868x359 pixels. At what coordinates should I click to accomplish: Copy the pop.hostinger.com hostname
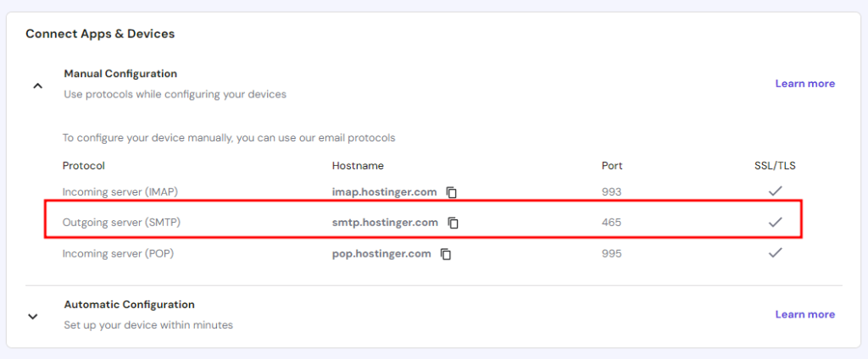(446, 255)
